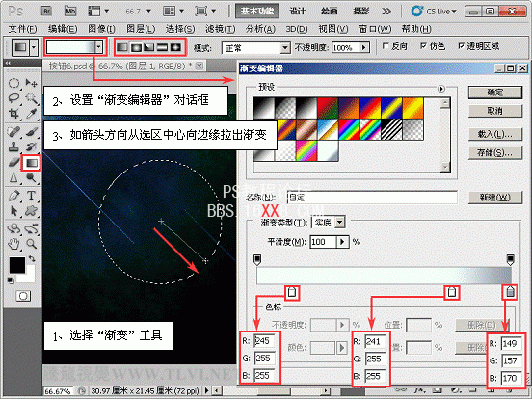This screenshot has width=532, height=399.
Task: Open the 文件(F) menu
Action: pyautogui.click(x=22, y=29)
